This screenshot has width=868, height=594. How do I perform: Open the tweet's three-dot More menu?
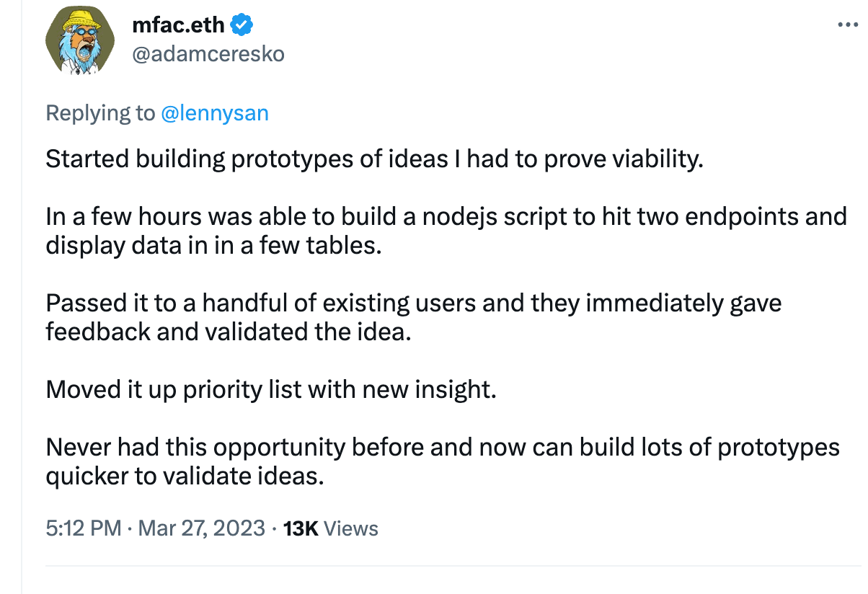coord(849,24)
